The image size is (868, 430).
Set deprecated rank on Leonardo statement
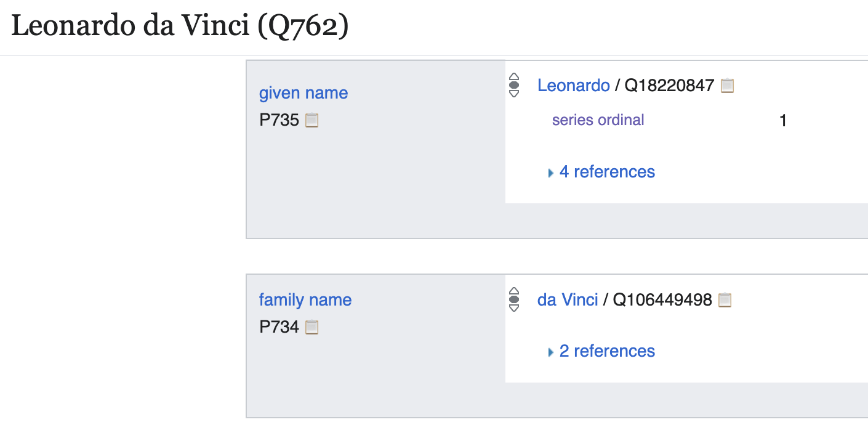tap(515, 94)
